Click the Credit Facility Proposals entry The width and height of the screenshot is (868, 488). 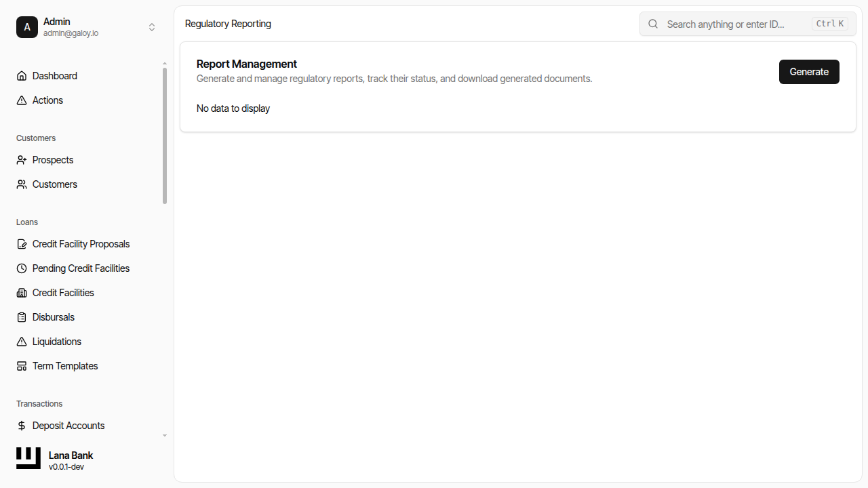81,243
